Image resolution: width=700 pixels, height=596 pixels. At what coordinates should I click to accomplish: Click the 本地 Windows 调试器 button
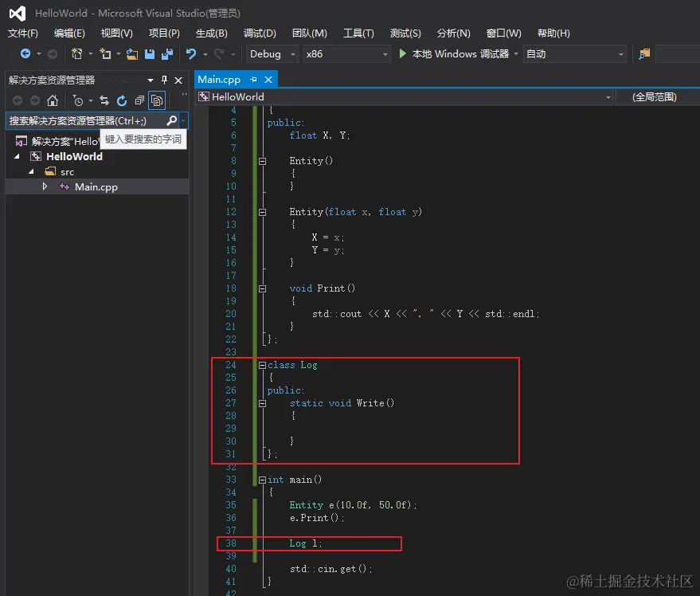coord(454,54)
